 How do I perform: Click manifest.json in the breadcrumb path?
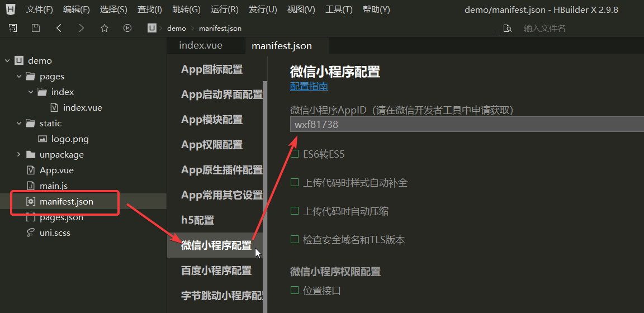[220, 29]
